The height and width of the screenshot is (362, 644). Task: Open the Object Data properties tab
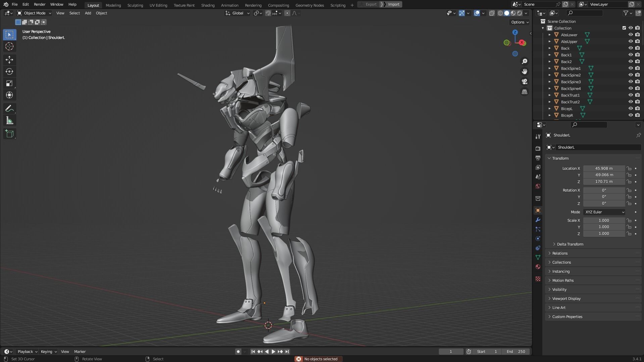[x=538, y=257]
